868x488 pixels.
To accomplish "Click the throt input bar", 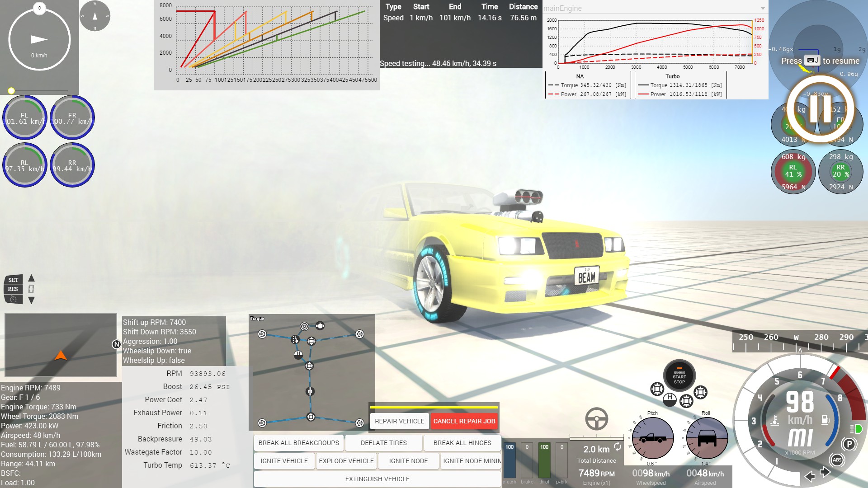I will click(x=544, y=460).
